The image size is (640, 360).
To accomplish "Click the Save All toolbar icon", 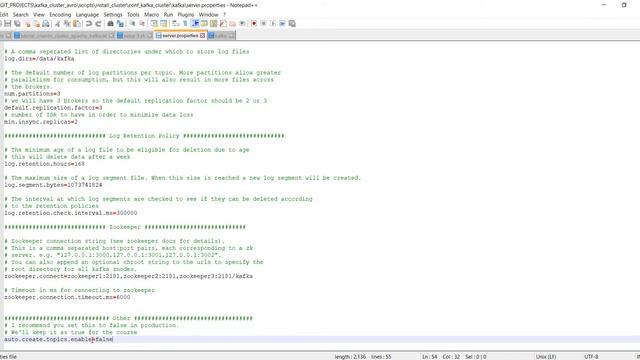I will coord(18,24).
